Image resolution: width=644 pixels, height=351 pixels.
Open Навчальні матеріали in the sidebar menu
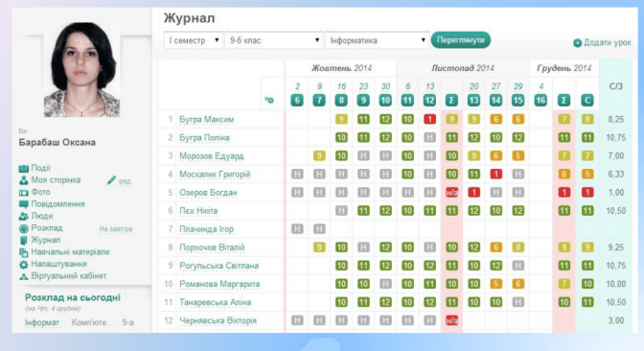coord(70,252)
